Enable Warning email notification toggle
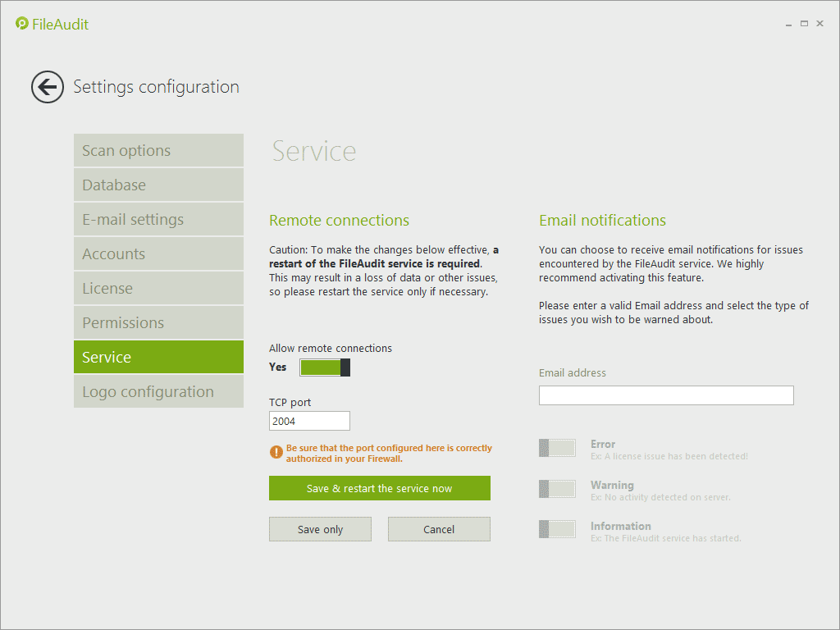Screen dimensions: 840x630 pos(557,489)
